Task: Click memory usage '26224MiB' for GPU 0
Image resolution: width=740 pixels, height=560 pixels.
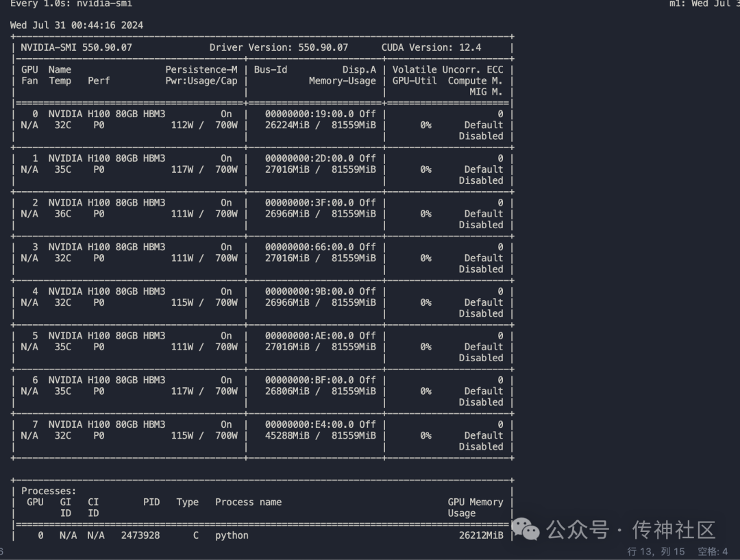Action: [287, 125]
